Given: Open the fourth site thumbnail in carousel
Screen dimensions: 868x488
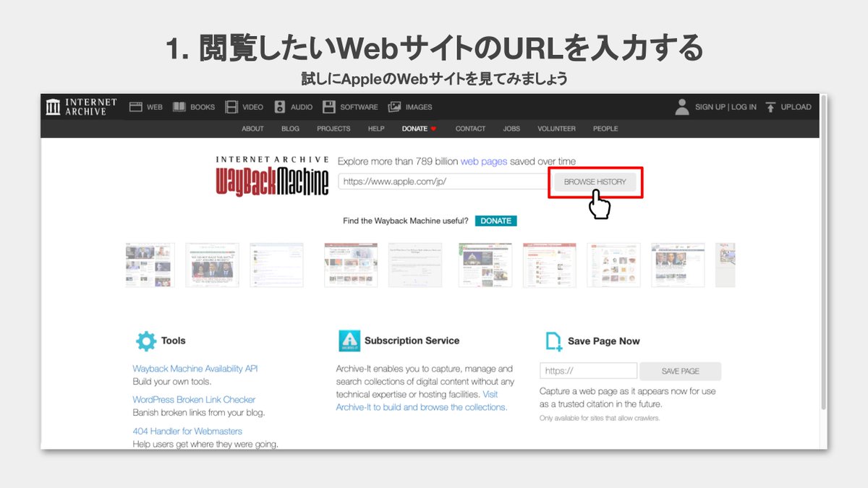Looking at the screenshot, I should 351,265.
